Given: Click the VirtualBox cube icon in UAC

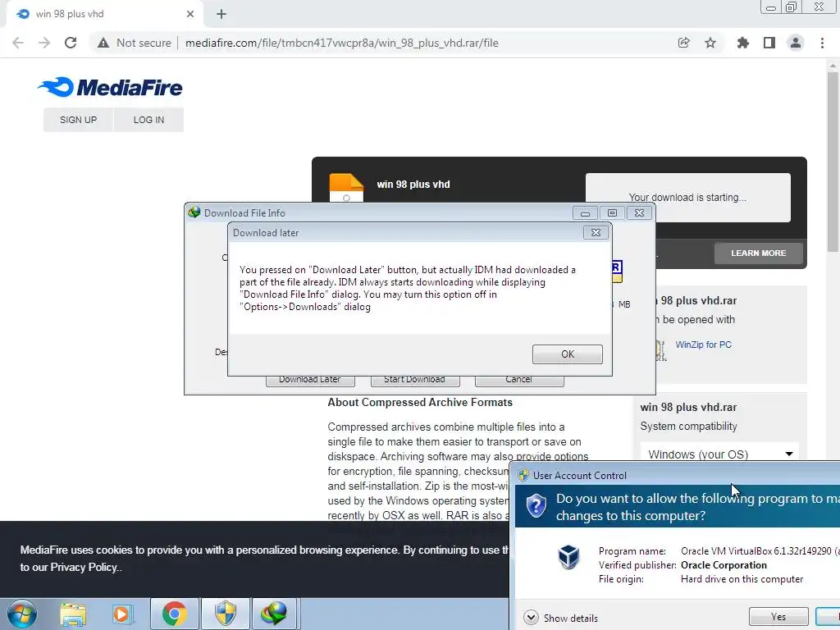Looking at the screenshot, I should (568, 557).
